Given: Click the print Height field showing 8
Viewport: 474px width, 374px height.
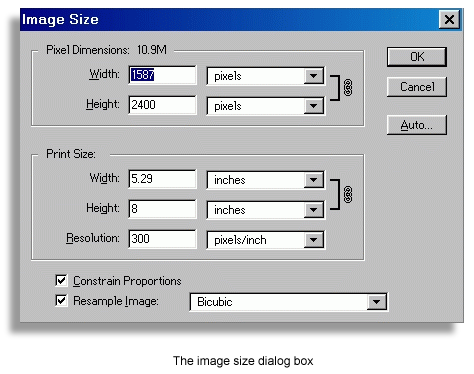Looking at the screenshot, I should click(x=162, y=209).
